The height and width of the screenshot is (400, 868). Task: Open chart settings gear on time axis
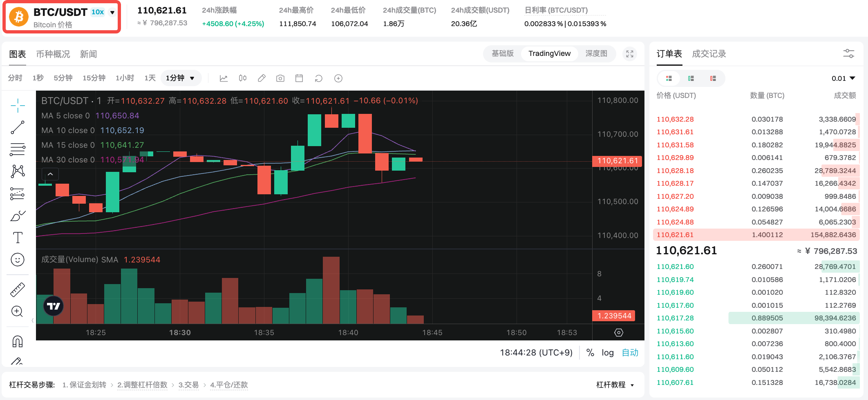619,333
